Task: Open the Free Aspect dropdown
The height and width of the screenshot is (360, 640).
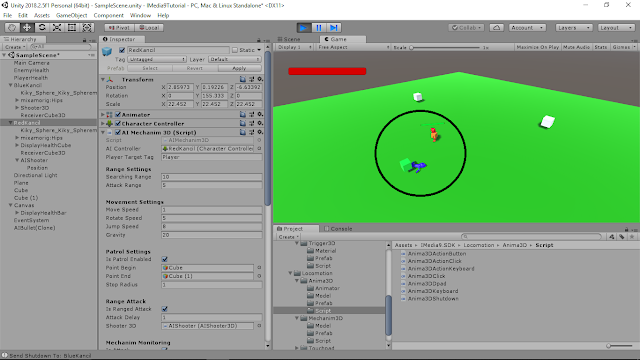Action: (x=353, y=47)
